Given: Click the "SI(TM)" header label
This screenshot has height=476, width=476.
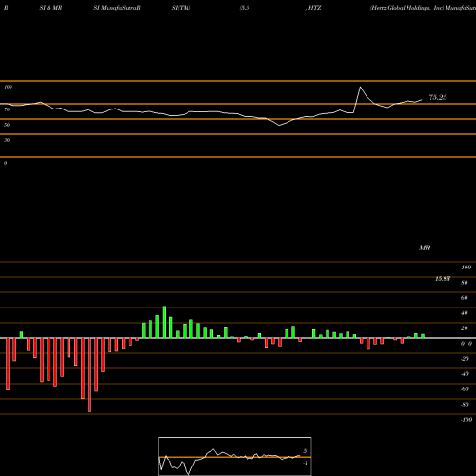Looking at the screenshot, I should [181, 8].
